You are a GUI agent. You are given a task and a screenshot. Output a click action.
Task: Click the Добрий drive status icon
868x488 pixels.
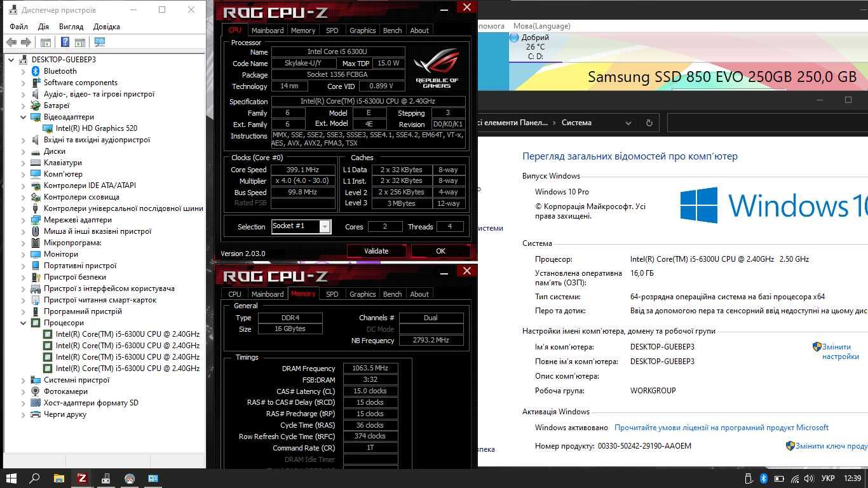514,37
